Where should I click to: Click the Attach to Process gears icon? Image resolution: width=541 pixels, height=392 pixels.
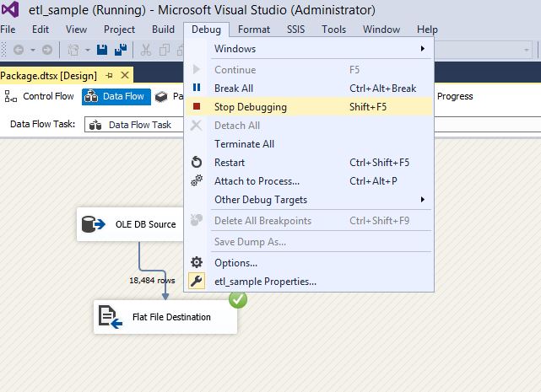197,181
